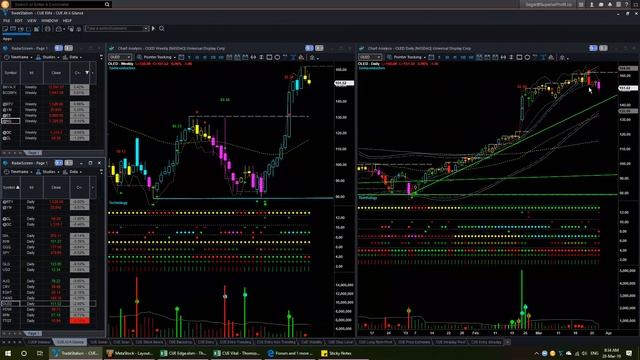Click the run command play arrow
640x360 pixels.
tap(153, 29)
